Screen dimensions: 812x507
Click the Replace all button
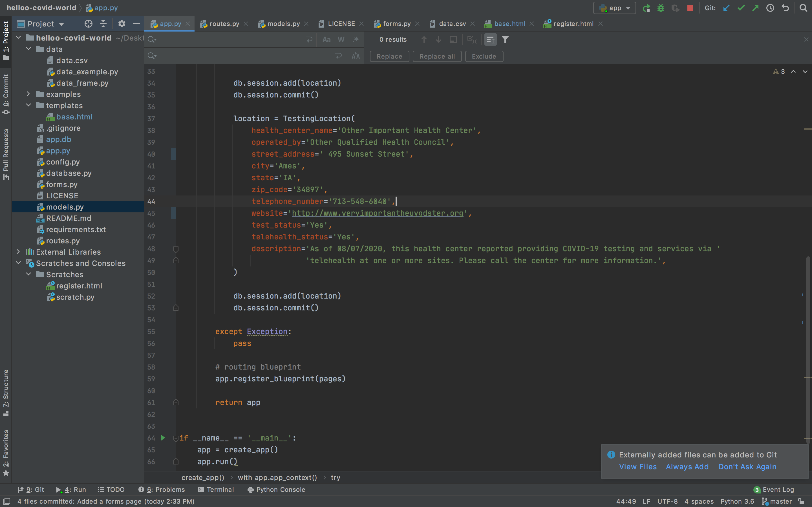click(437, 56)
